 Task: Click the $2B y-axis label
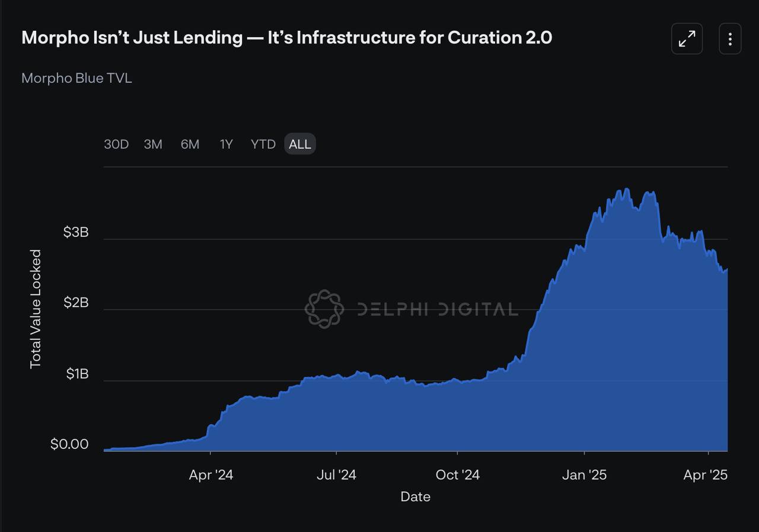(x=76, y=303)
